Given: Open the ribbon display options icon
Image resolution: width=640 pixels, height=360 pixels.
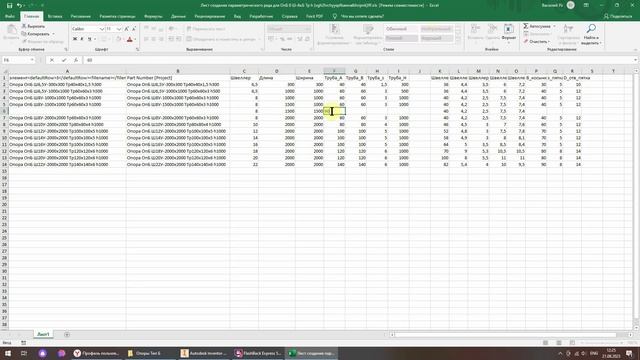Looking at the screenshot, I should tap(586, 5).
